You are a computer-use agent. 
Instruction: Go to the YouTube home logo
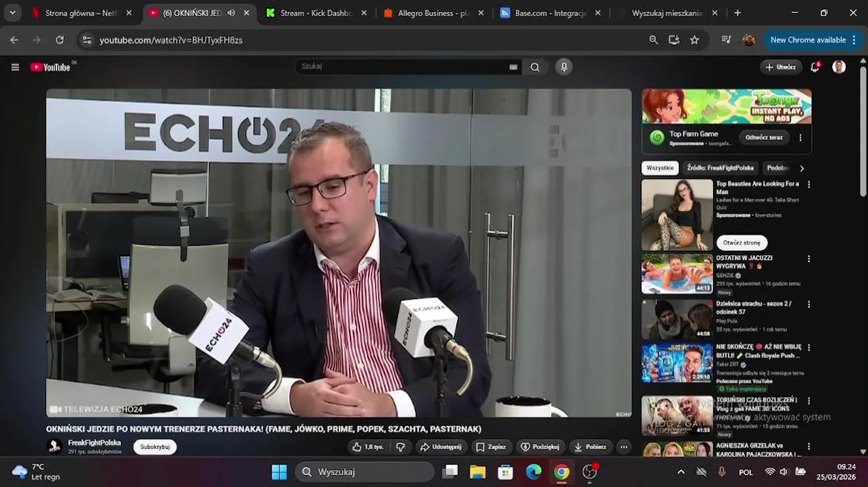point(51,67)
